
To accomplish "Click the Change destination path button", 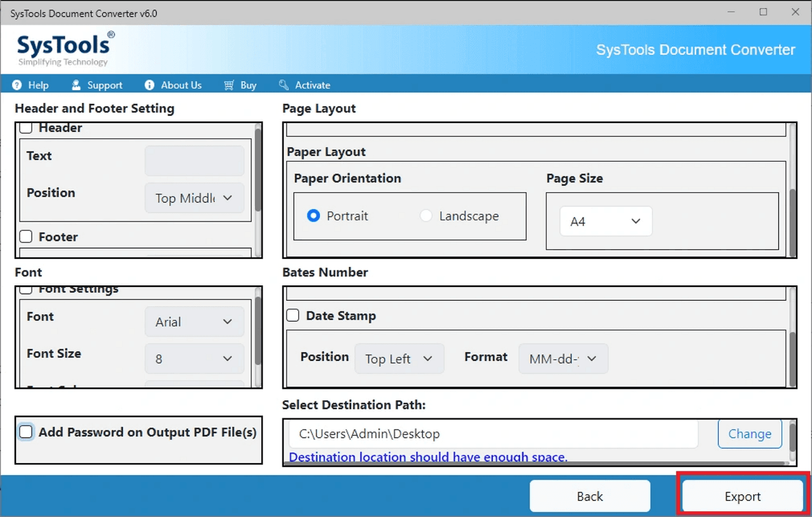I will click(x=749, y=434).
